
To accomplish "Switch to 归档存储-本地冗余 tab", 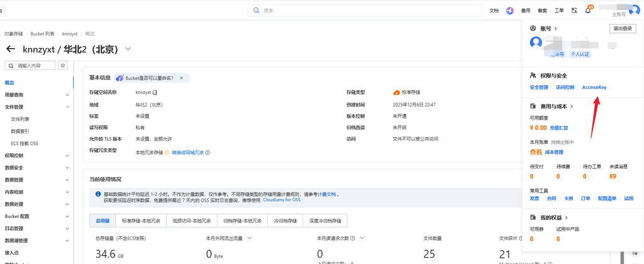I will 242,221.
